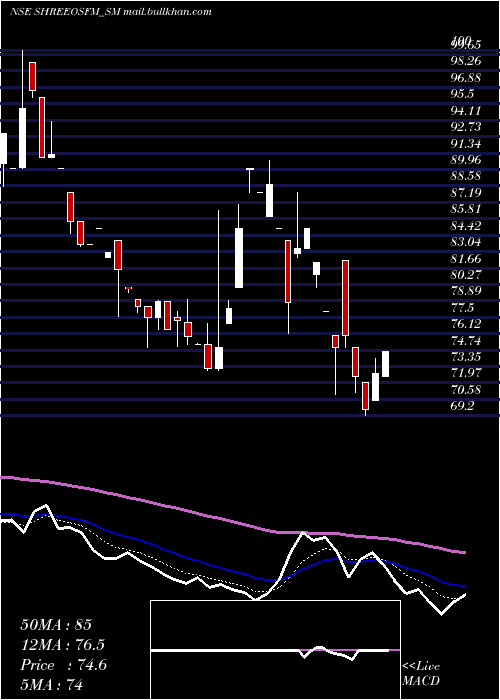Click the 94.11 price level label
Viewport: 500px width, 700px height.
(466, 110)
